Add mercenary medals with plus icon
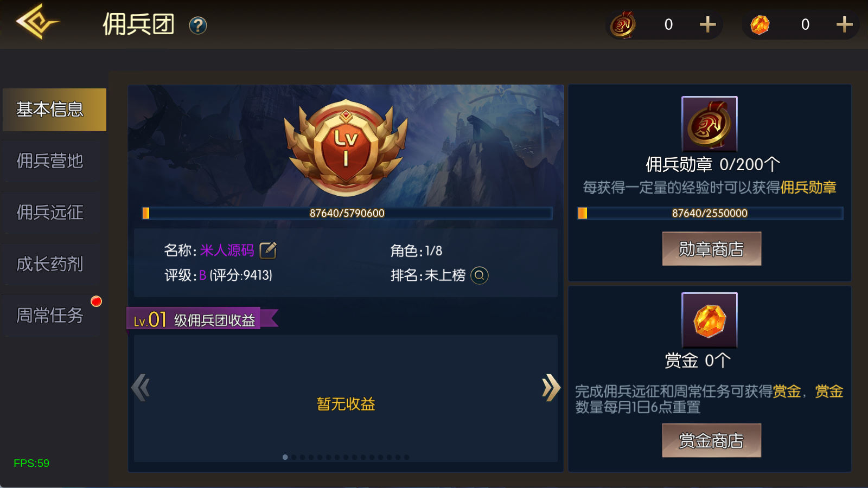Viewport: 868px width, 488px height. pyautogui.click(x=707, y=24)
